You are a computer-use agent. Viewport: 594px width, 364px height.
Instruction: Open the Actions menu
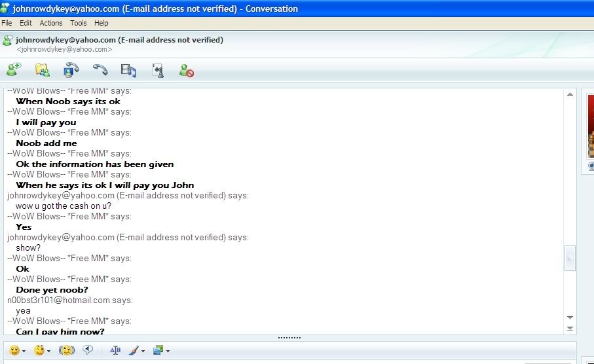[x=51, y=23]
